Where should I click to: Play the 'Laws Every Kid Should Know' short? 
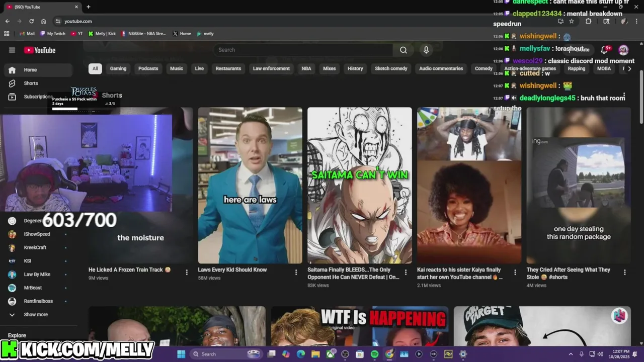point(250,185)
